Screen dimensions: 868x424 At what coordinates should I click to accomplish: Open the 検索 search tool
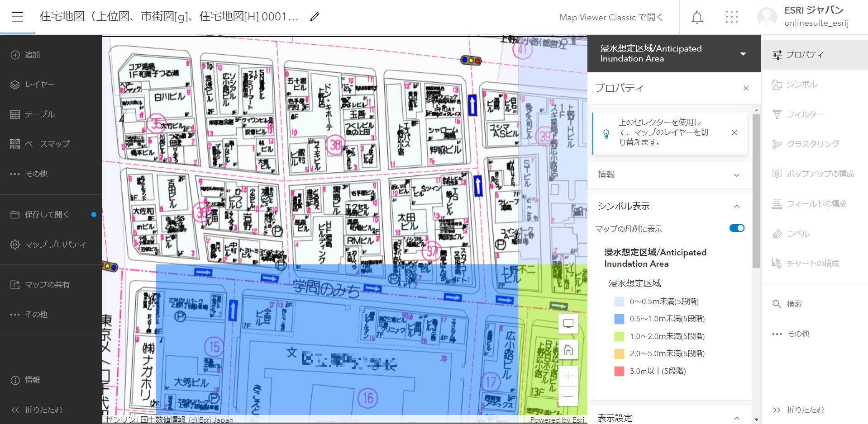pyautogui.click(x=794, y=304)
